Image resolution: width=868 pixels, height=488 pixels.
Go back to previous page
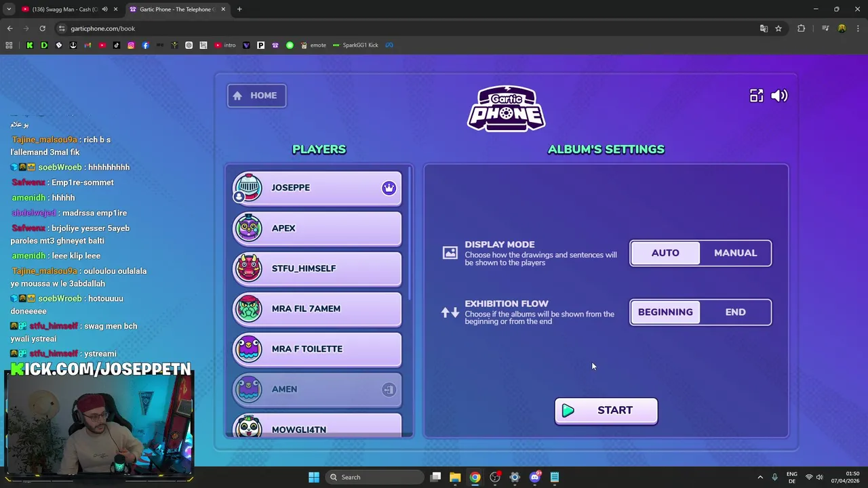[9, 28]
